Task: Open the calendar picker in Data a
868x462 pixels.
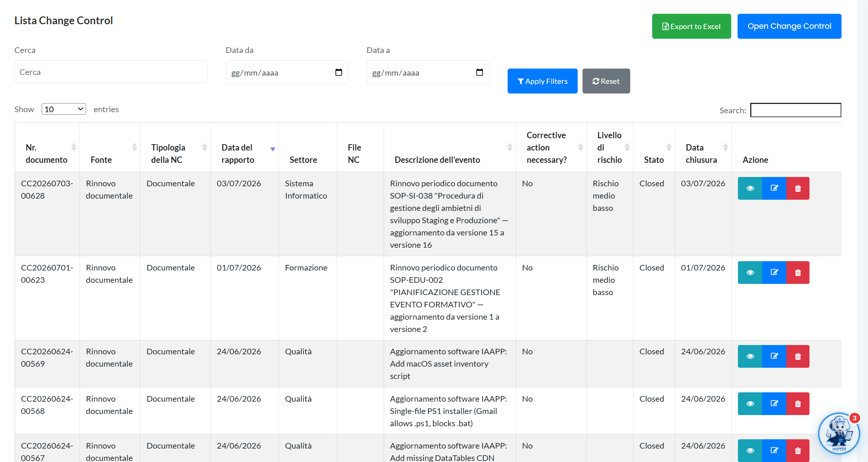Action: pos(479,72)
